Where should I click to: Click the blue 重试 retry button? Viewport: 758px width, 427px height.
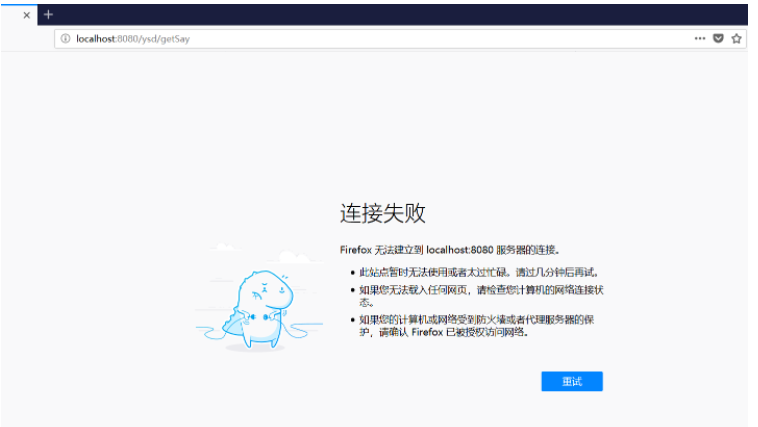tap(572, 381)
